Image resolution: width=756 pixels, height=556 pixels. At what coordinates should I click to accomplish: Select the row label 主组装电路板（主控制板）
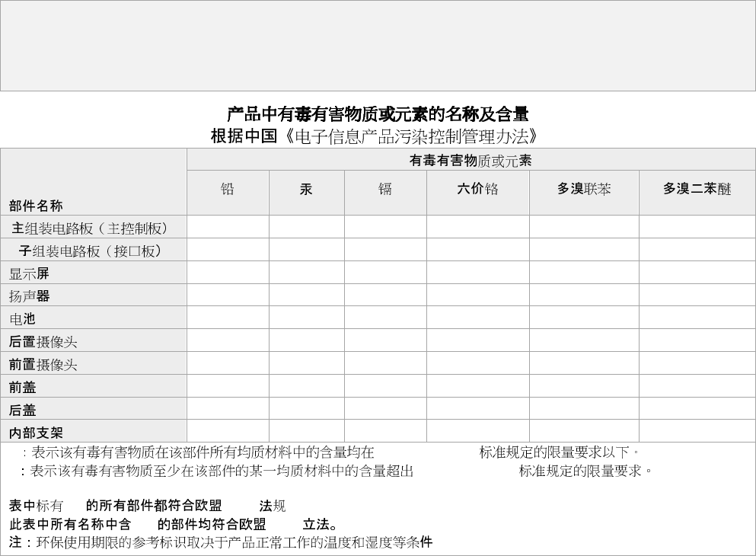pos(90,228)
